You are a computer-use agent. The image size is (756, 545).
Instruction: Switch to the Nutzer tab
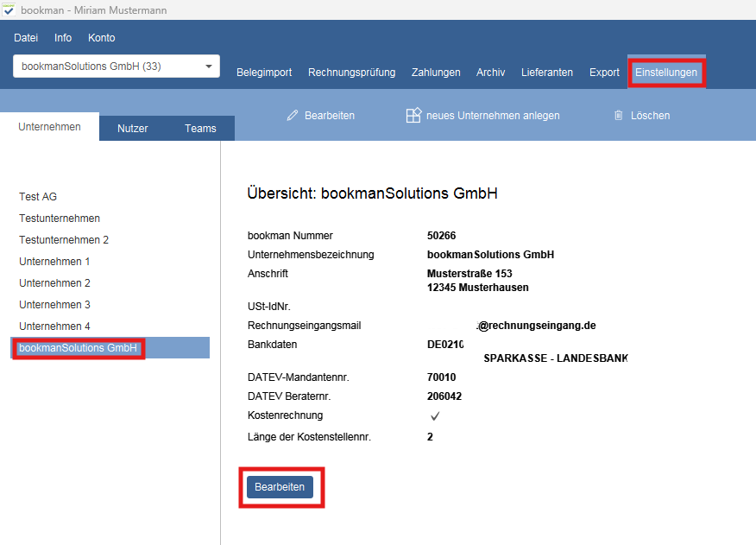point(133,129)
